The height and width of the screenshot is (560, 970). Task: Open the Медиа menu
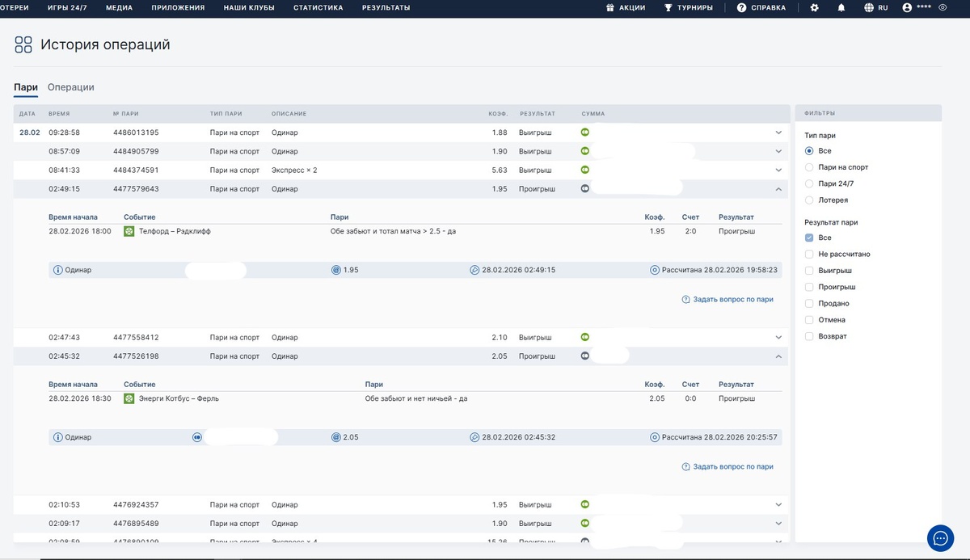pyautogui.click(x=119, y=7)
